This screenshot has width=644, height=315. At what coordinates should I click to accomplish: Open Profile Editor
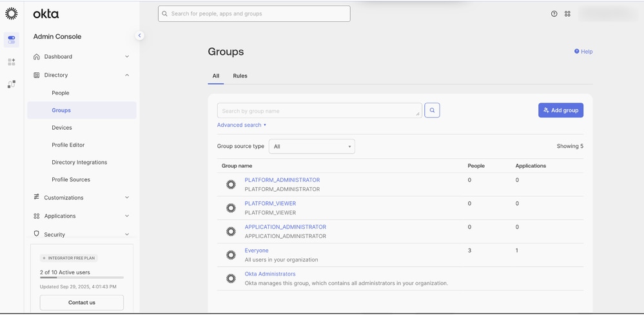click(x=68, y=145)
